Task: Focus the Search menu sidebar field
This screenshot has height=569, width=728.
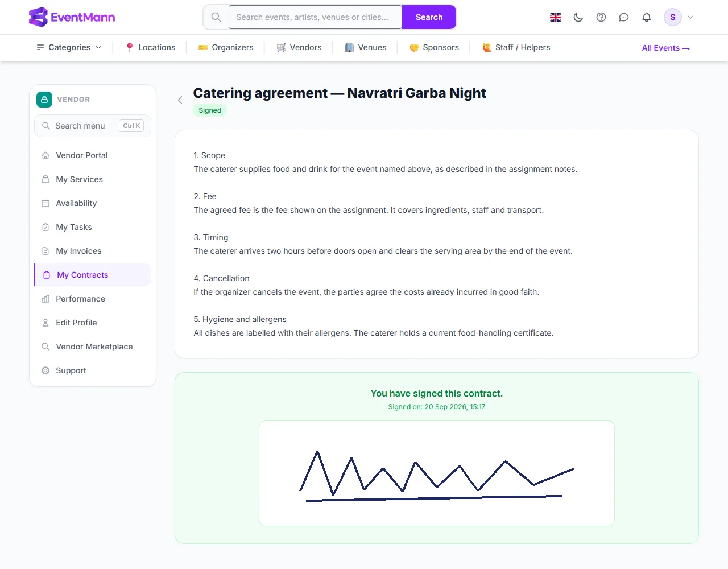Action: (x=93, y=126)
